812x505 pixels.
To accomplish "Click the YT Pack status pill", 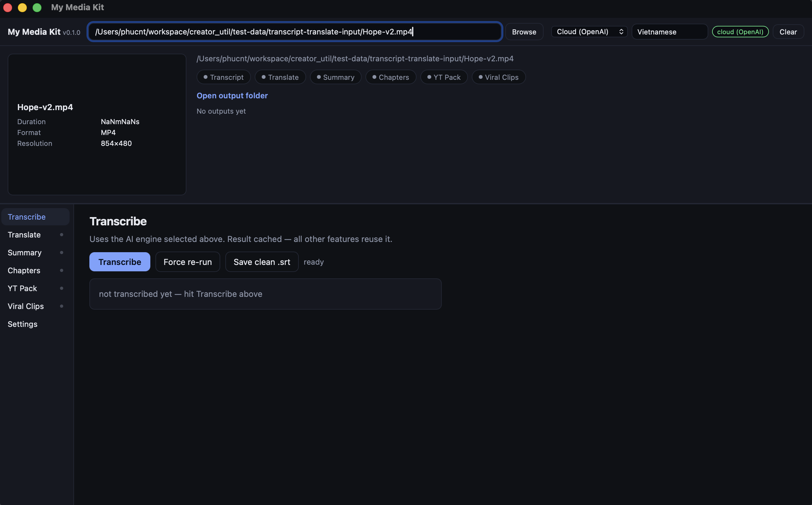I will [x=443, y=77].
